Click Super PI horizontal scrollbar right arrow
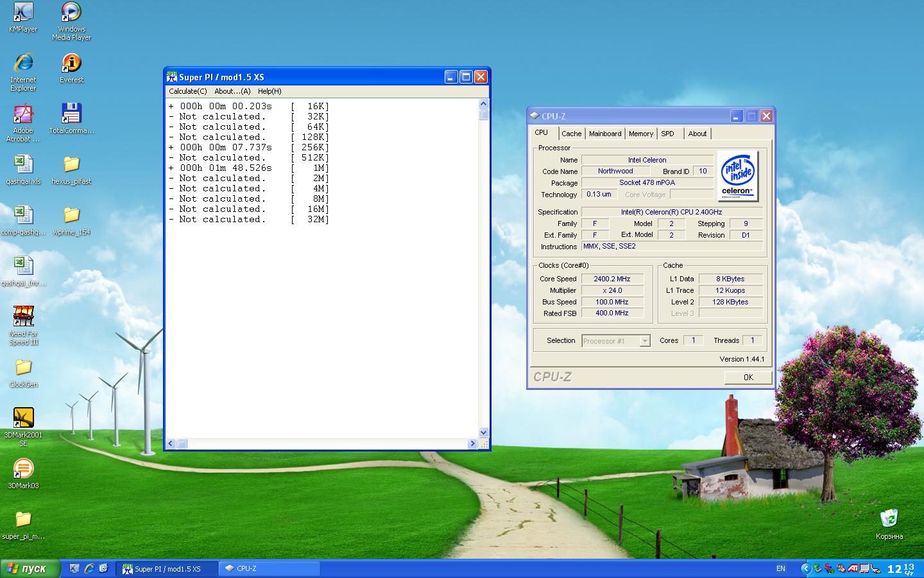924x578 pixels. 472,444
